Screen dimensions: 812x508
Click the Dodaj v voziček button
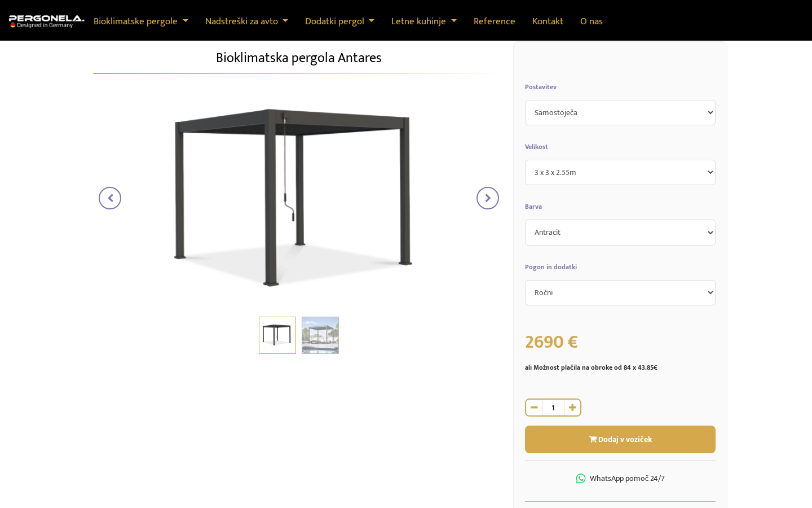[x=620, y=439]
